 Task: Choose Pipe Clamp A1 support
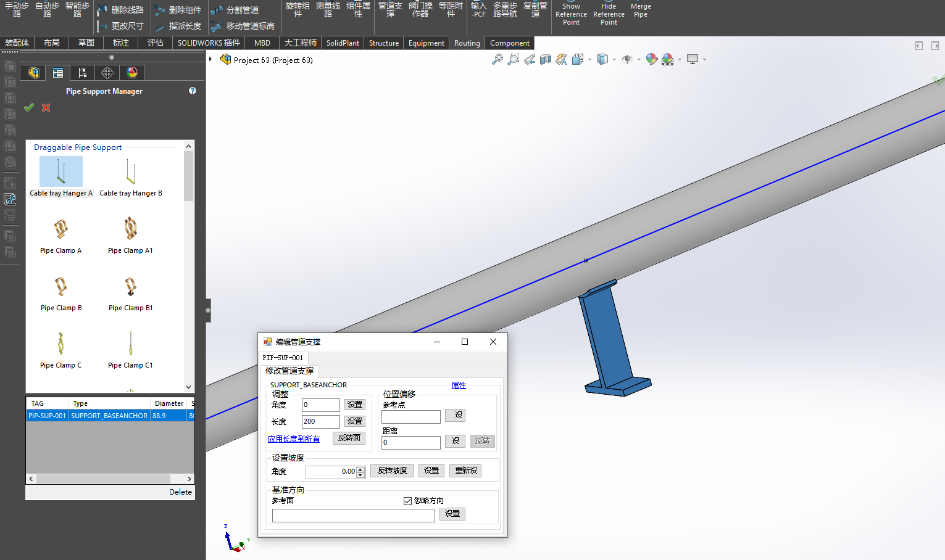(x=130, y=235)
